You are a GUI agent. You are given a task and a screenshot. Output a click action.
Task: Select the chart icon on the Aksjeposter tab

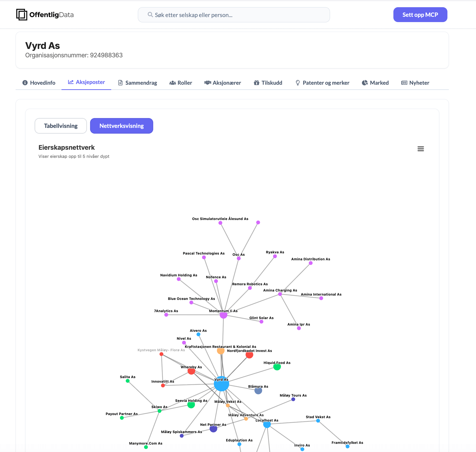[70, 82]
